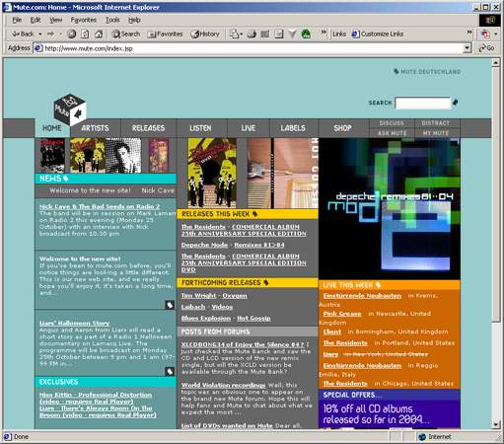
Task: Click the icon beside LIVE THIS WEEK
Action: point(378,285)
